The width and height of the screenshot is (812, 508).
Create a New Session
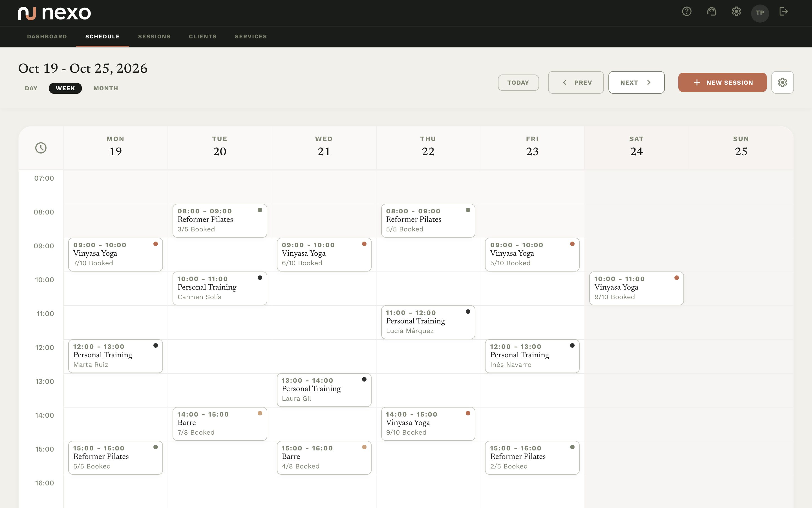coord(722,82)
